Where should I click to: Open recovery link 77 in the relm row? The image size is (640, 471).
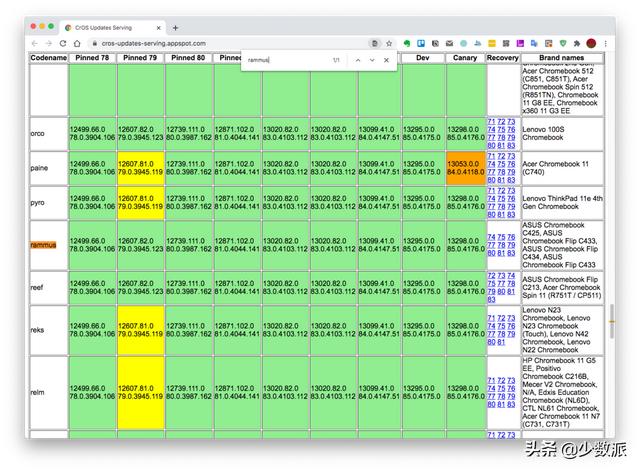[x=491, y=396]
